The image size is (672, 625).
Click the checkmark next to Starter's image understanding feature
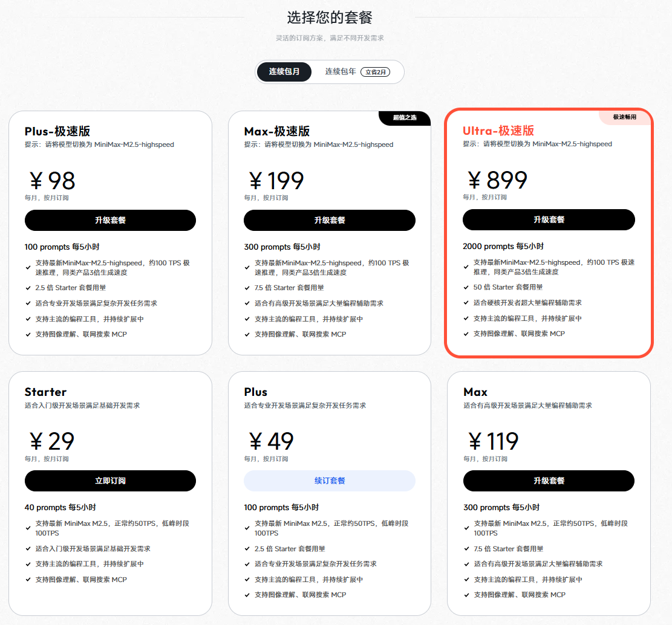[x=28, y=579]
